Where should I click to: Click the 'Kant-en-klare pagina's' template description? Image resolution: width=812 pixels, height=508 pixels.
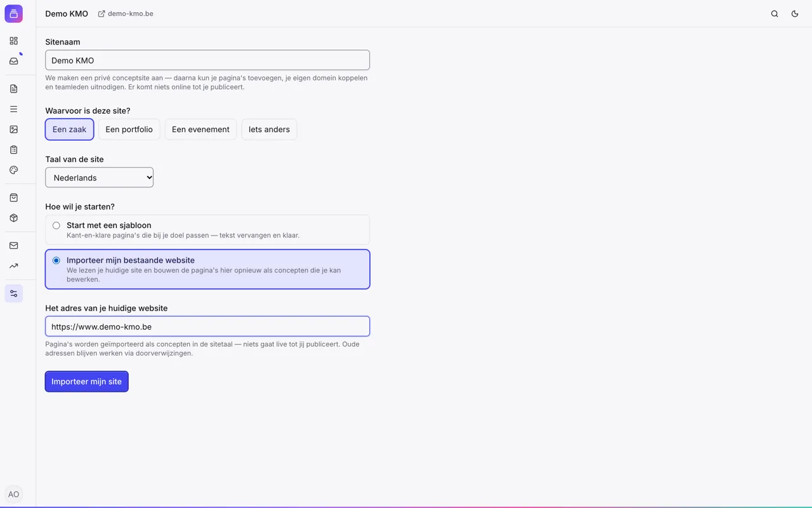coord(183,235)
